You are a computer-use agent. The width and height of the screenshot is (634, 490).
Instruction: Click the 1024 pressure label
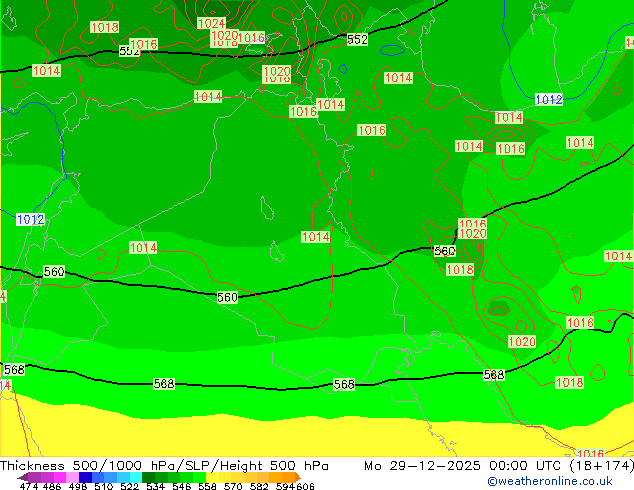pos(211,23)
